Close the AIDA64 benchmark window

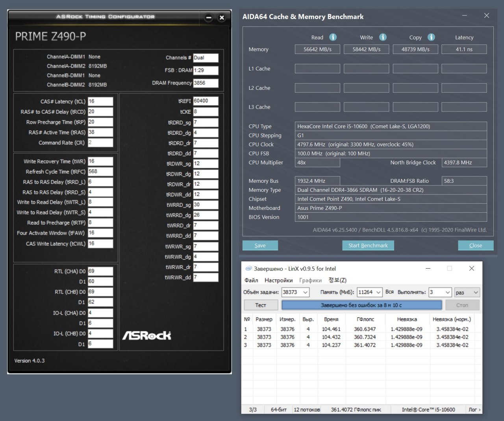(x=487, y=16)
